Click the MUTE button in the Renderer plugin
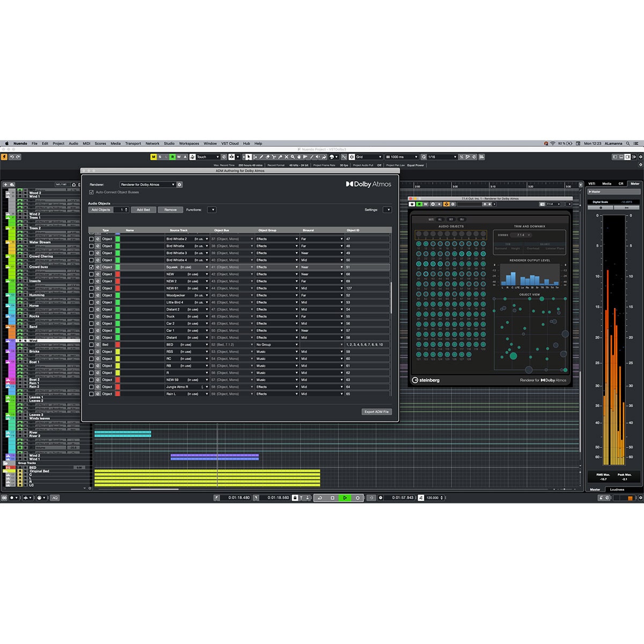The height and width of the screenshot is (644, 644). [x=431, y=219]
